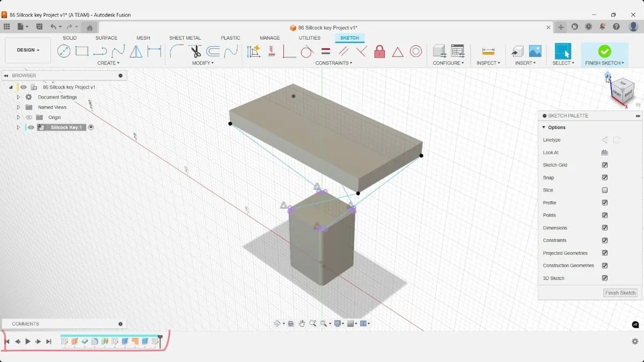Toggle the Projected Geometries checkbox

click(x=605, y=253)
